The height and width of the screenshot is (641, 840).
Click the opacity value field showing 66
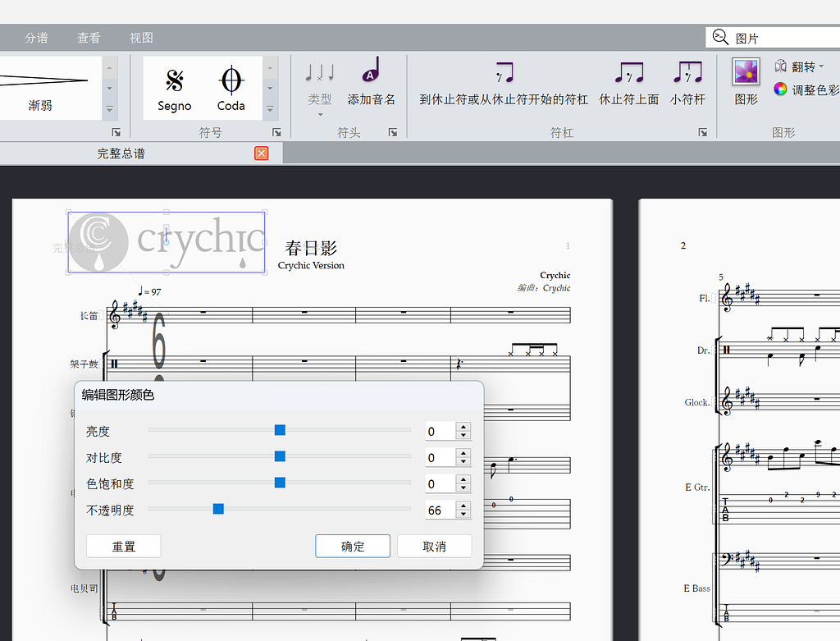443,509
